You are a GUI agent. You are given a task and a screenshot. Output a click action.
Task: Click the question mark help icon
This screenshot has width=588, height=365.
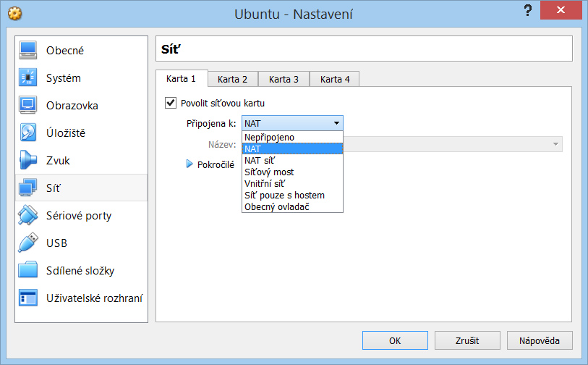(x=528, y=10)
